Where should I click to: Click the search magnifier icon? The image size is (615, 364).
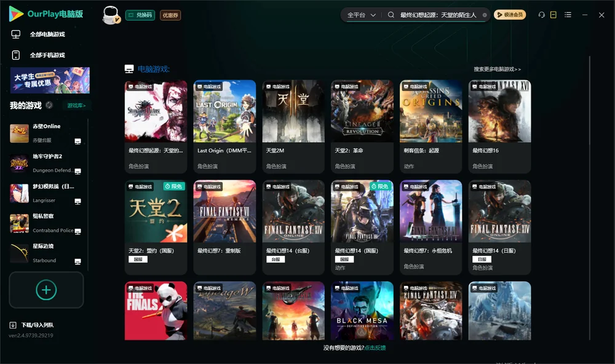point(391,15)
